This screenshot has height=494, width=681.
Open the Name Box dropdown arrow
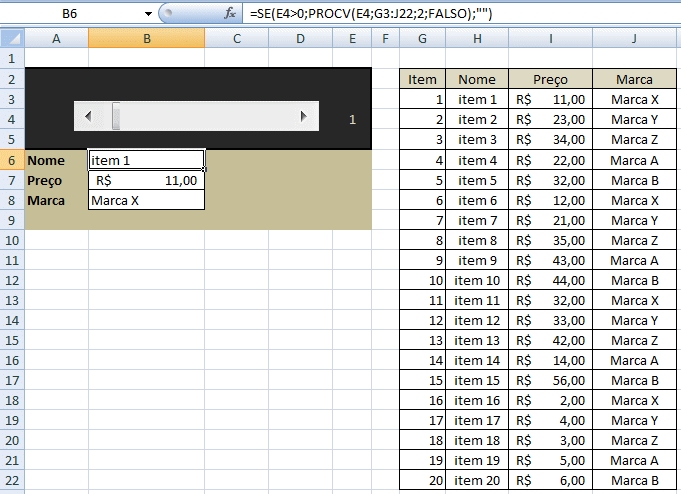[x=148, y=14]
